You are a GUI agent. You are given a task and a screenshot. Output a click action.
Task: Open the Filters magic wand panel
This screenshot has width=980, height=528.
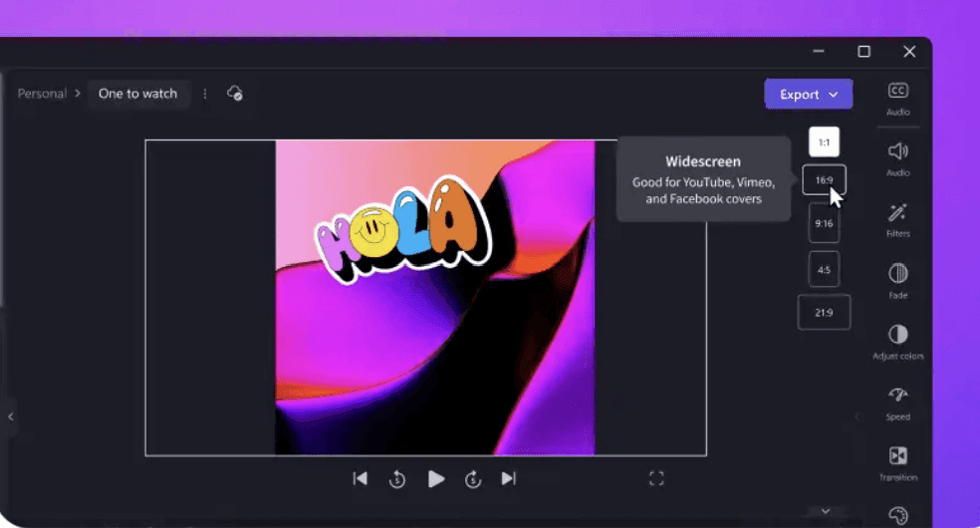click(x=897, y=220)
